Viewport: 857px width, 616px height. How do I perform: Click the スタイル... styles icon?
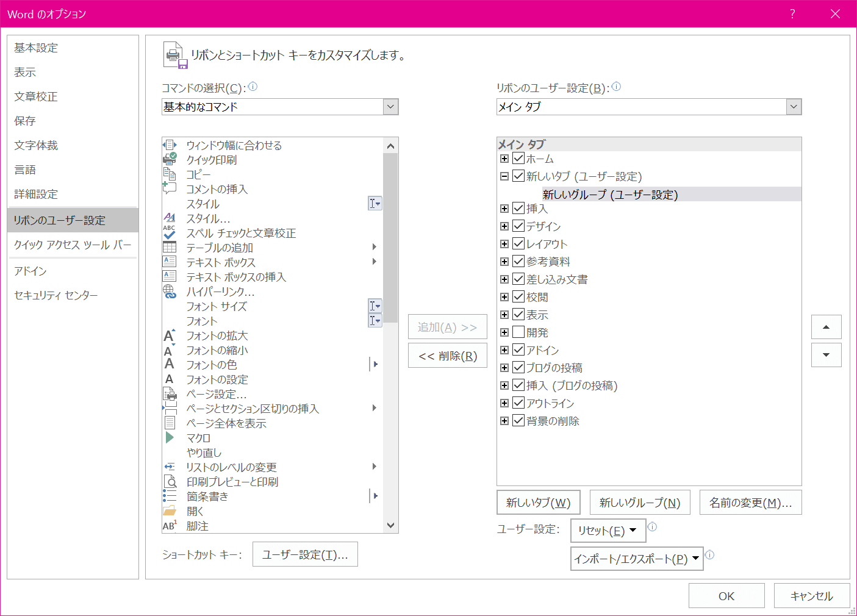tap(170, 218)
